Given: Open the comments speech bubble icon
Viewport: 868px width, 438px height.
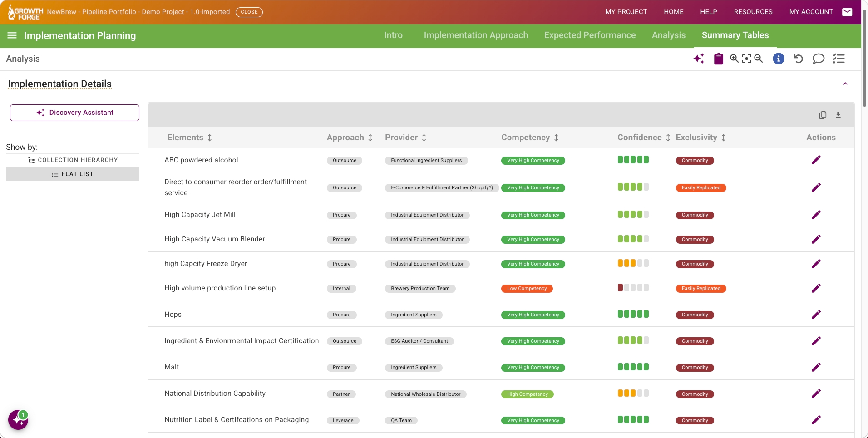Looking at the screenshot, I should coord(818,59).
